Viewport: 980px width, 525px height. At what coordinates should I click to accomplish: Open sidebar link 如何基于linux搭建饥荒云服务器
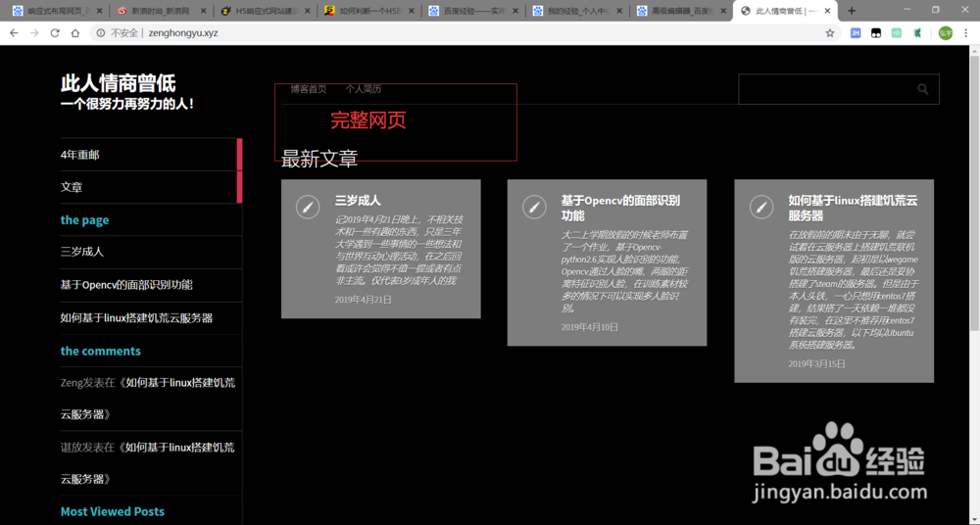click(136, 317)
